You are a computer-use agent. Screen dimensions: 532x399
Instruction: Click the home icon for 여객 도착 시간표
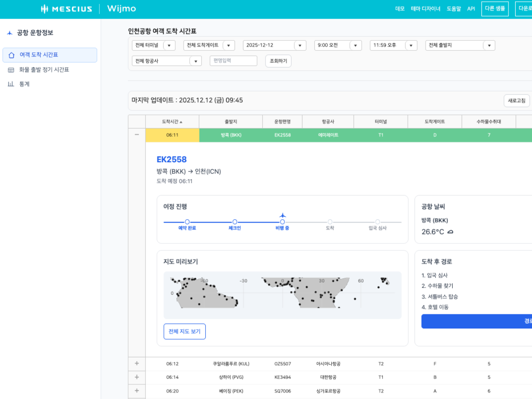12,55
